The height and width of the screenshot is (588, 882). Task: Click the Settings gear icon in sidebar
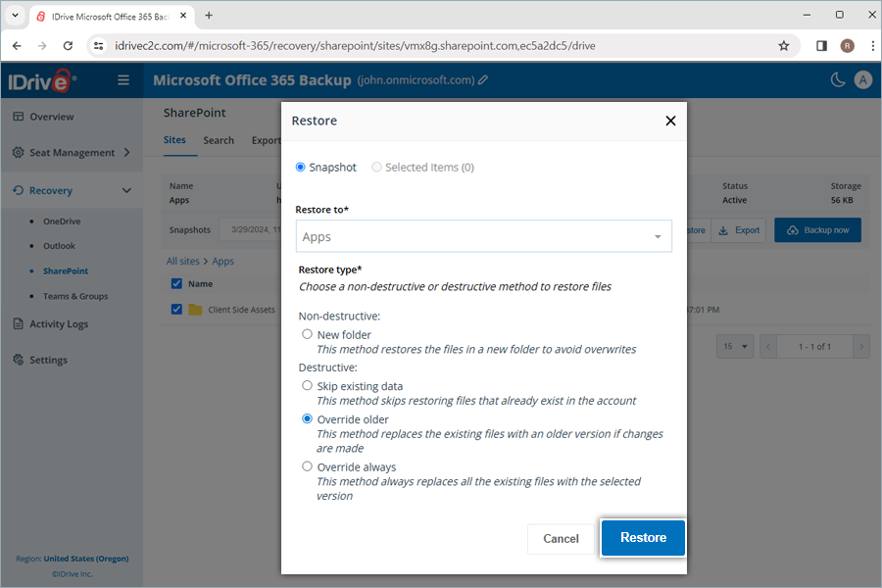[20, 360]
